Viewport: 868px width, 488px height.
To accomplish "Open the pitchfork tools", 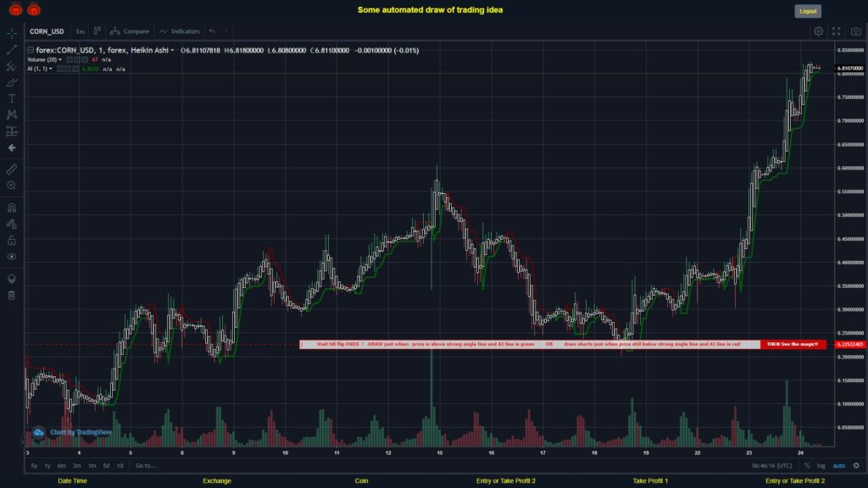I will coord(12,66).
